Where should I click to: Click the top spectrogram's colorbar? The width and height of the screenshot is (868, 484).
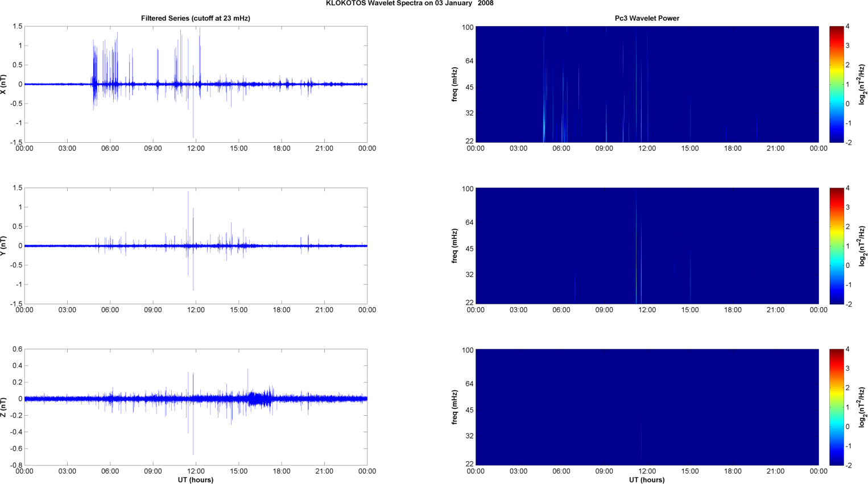pyautogui.click(x=836, y=84)
